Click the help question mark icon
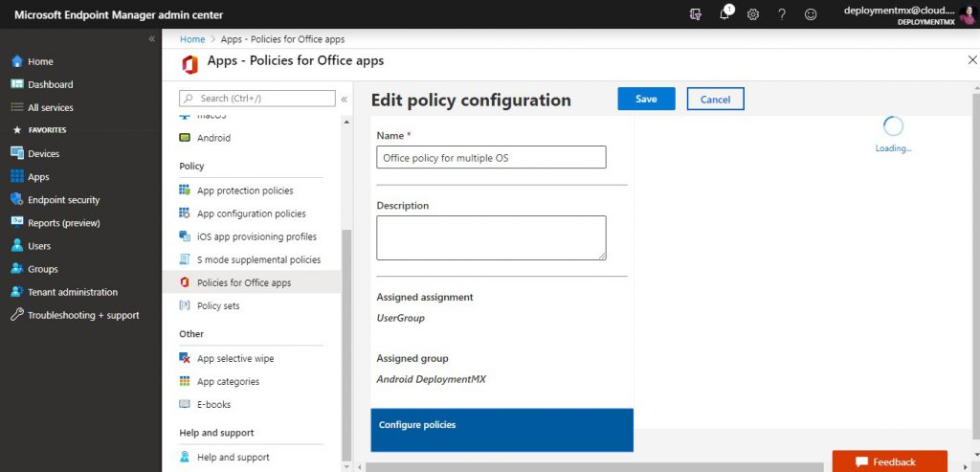This screenshot has height=472, width=980. (782, 14)
